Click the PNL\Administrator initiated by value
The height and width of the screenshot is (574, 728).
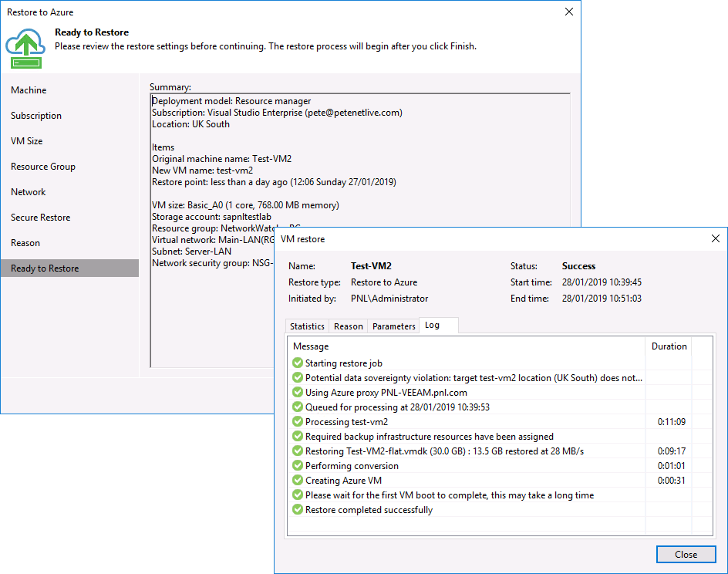pos(389,299)
